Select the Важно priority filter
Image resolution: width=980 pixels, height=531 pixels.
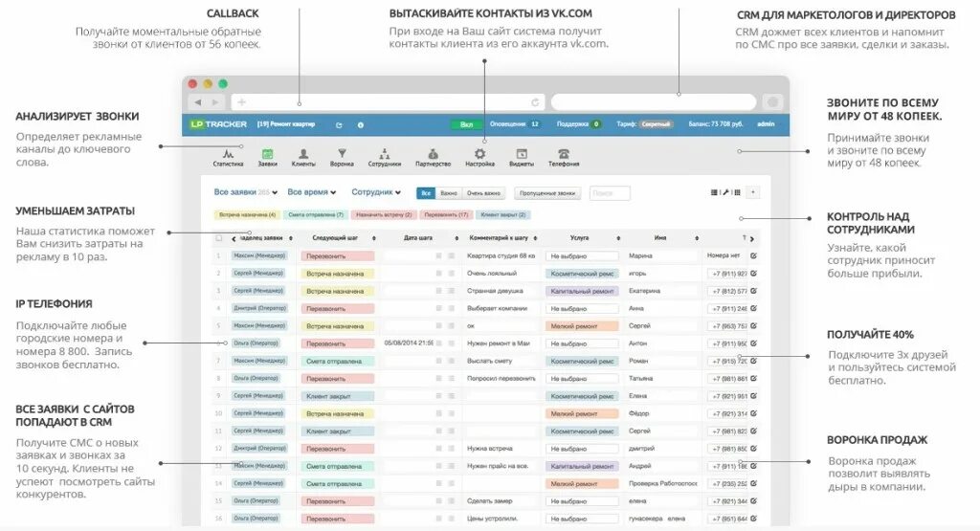click(449, 193)
